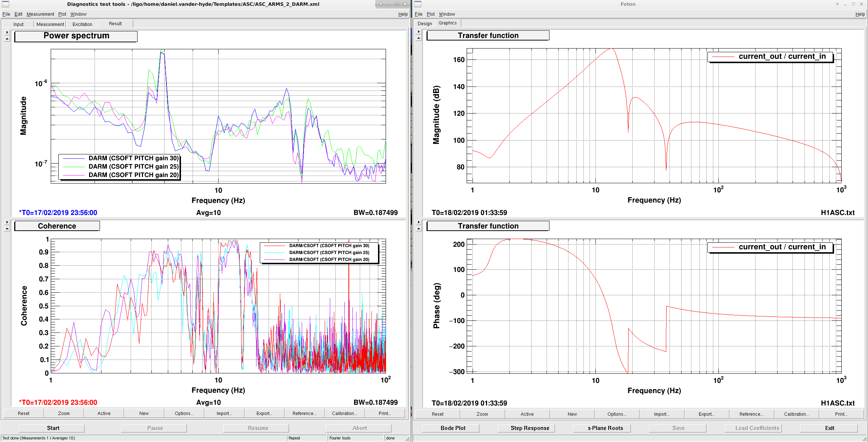
Task: Open Diagnostics test tools window menu icon
Action: pyautogui.click(x=5, y=4)
